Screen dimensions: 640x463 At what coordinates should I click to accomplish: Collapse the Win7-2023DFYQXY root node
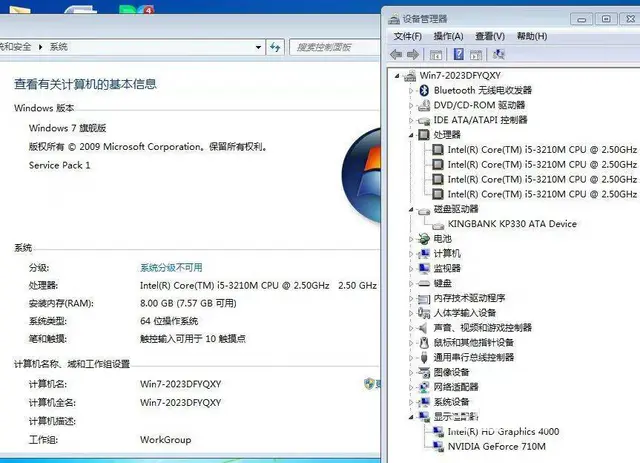(397, 76)
